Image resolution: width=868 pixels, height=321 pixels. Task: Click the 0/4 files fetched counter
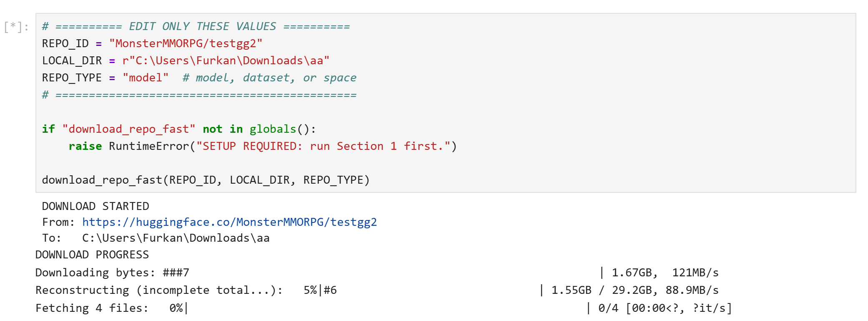pyautogui.click(x=608, y=308)
